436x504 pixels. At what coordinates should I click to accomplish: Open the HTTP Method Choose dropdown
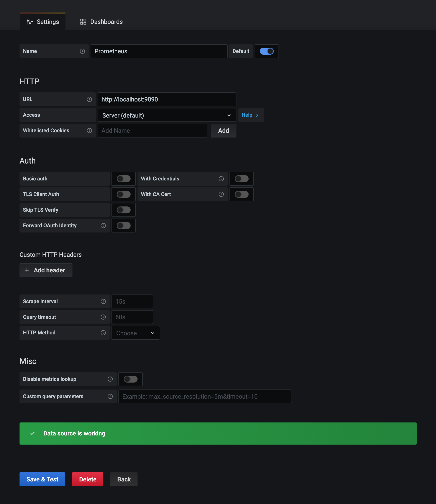(136, 333)
